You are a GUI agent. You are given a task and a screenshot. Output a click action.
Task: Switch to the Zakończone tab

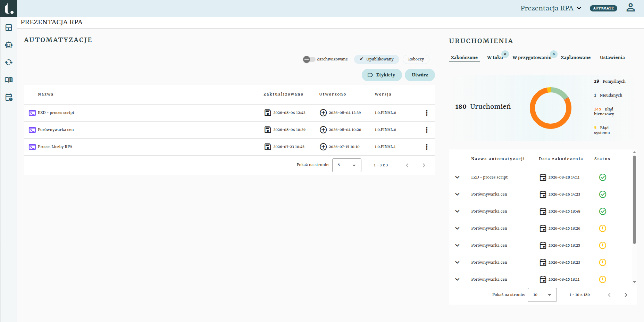[x=464, y=58]
